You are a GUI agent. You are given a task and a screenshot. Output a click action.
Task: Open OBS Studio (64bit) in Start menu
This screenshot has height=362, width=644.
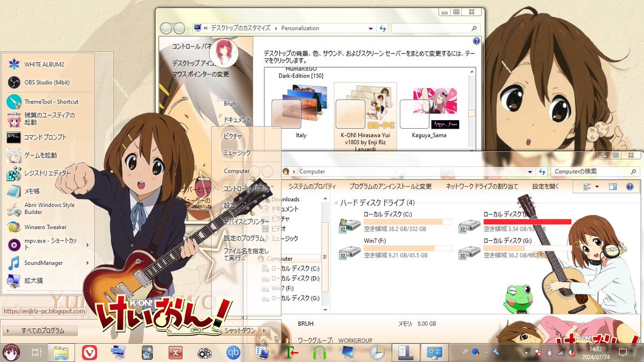click(47, 82)
